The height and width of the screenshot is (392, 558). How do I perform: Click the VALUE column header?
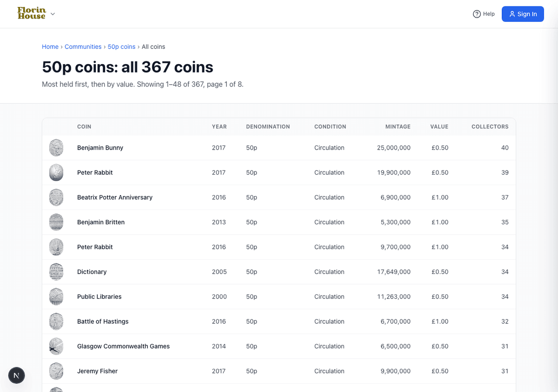click(439, 126)
